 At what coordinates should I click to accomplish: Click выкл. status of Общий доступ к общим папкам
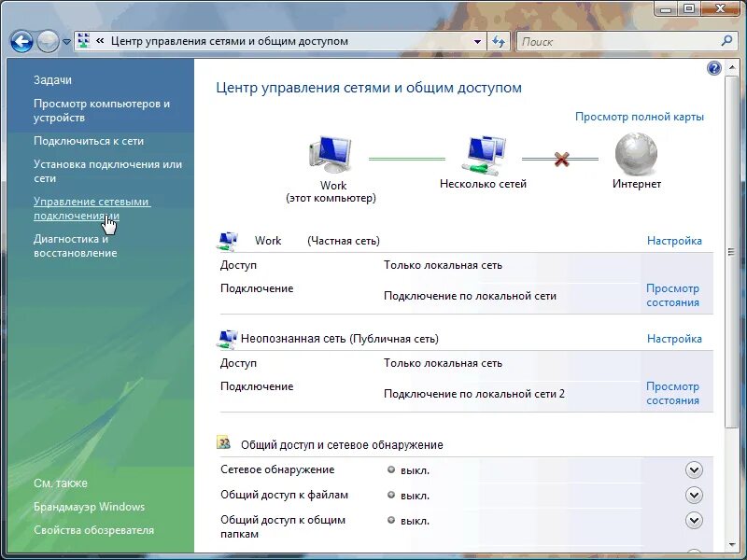tap(415, 521)
